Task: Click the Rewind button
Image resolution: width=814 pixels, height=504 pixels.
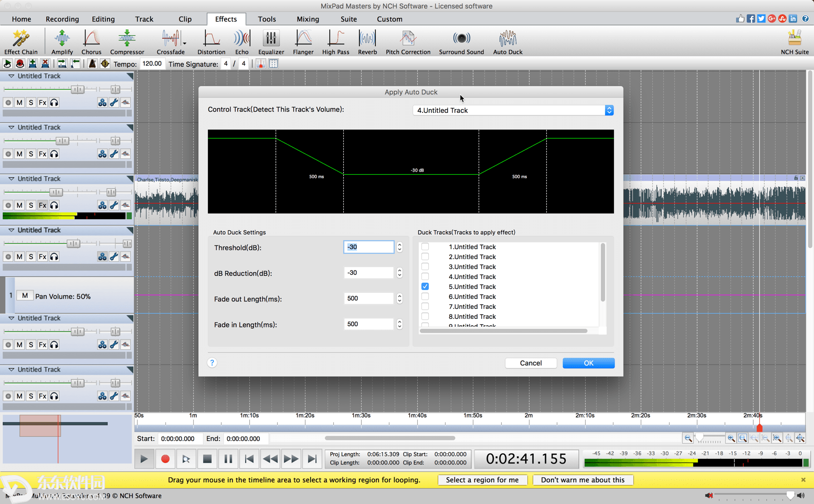Action: click(x=270, y=459)
